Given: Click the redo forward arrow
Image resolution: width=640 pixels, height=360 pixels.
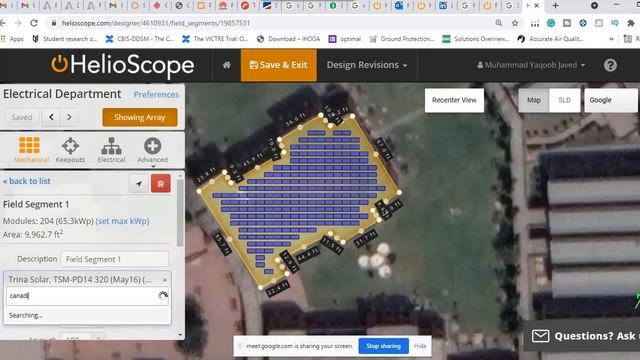Looking at the screenshot, I should [x=69, y=117].
